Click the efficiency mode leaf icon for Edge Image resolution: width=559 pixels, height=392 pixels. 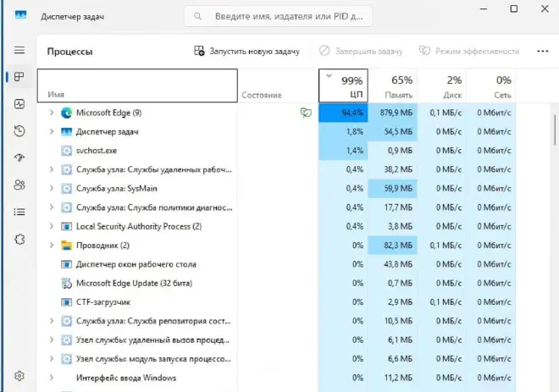306,113
